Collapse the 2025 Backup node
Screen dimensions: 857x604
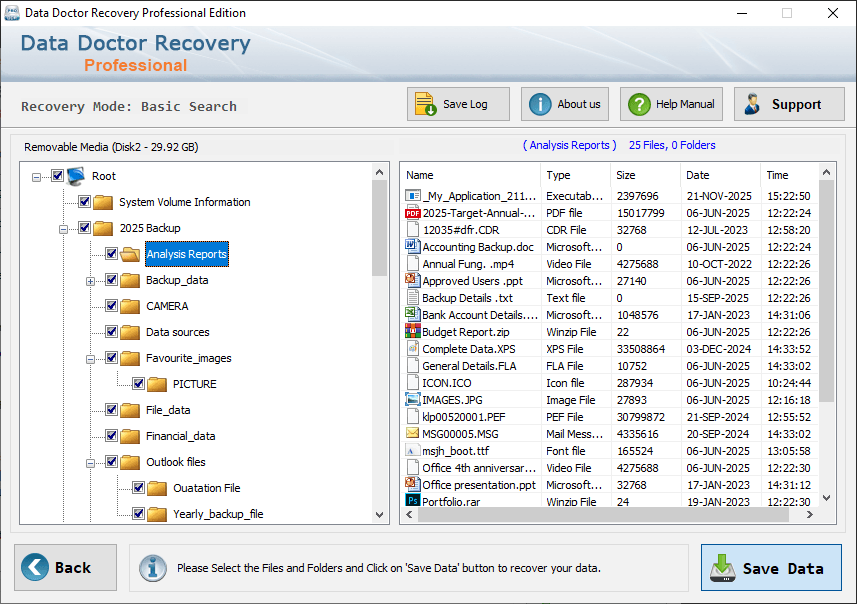tap(63, 229)
